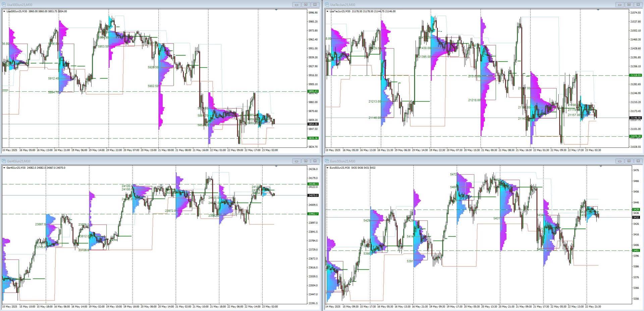644x311 pixels.
Task: Click the black 5432 current price label
Action: [x=636, y=217]
